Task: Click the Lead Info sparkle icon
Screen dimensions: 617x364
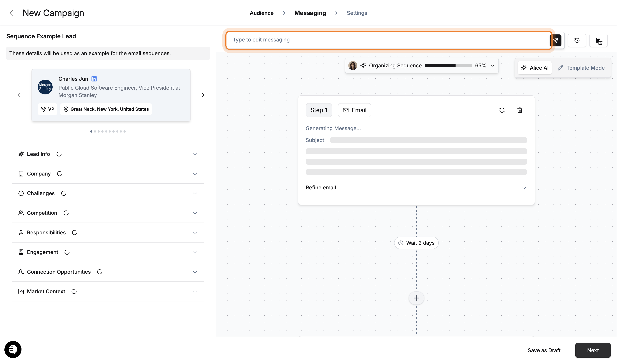Action: pyautogui.click(x=21, y=154)
